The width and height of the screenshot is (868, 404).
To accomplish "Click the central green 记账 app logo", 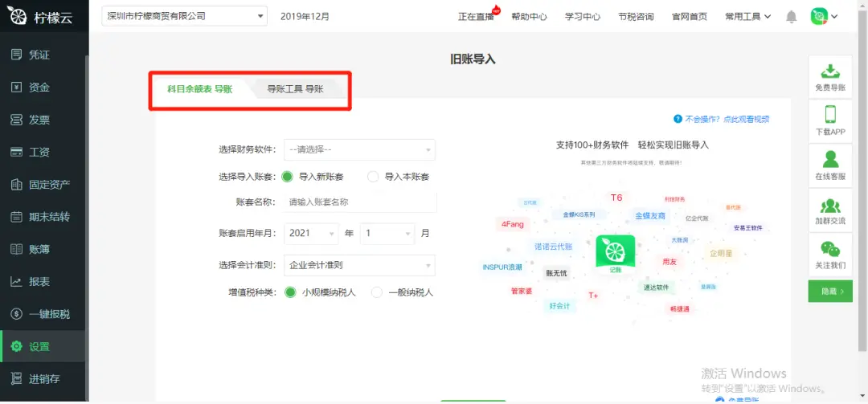I will [616, 255].
